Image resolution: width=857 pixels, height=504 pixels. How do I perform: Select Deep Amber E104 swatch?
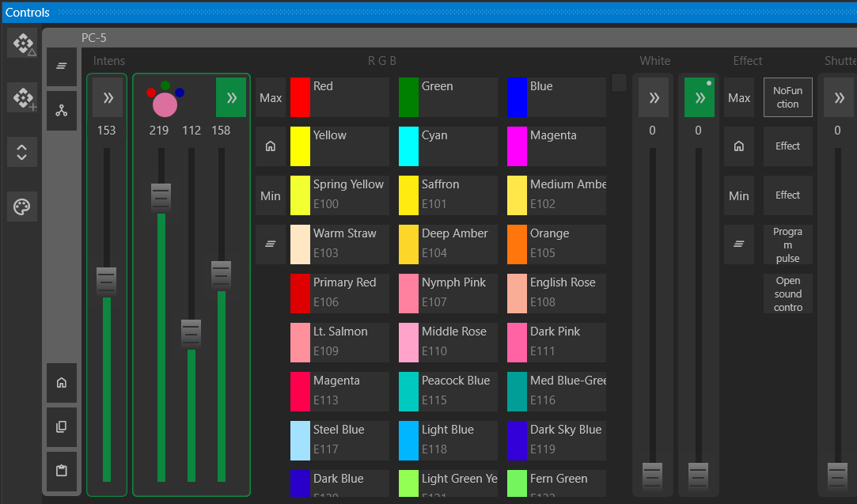coord(448,244)
